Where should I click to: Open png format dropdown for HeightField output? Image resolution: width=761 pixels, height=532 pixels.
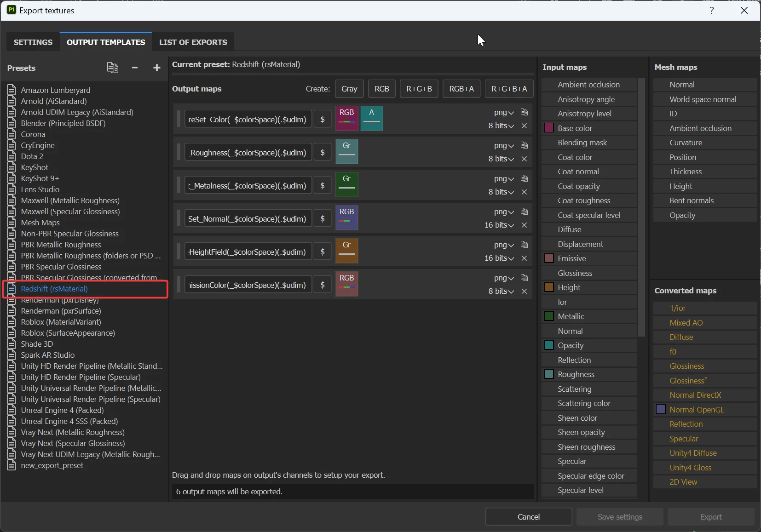click(504, 245)
